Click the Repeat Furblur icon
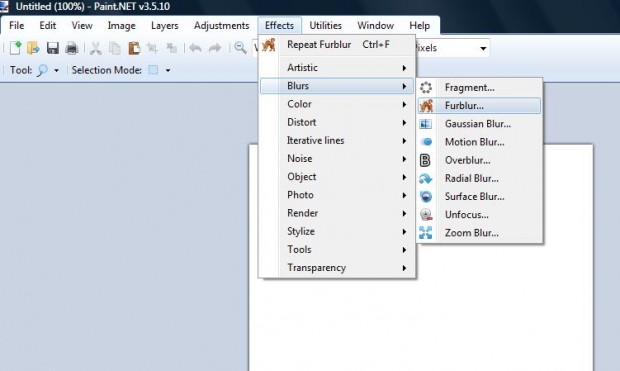The height and width of the screenshot is (371, 620). pyautogui.click(x=269, y=45)
